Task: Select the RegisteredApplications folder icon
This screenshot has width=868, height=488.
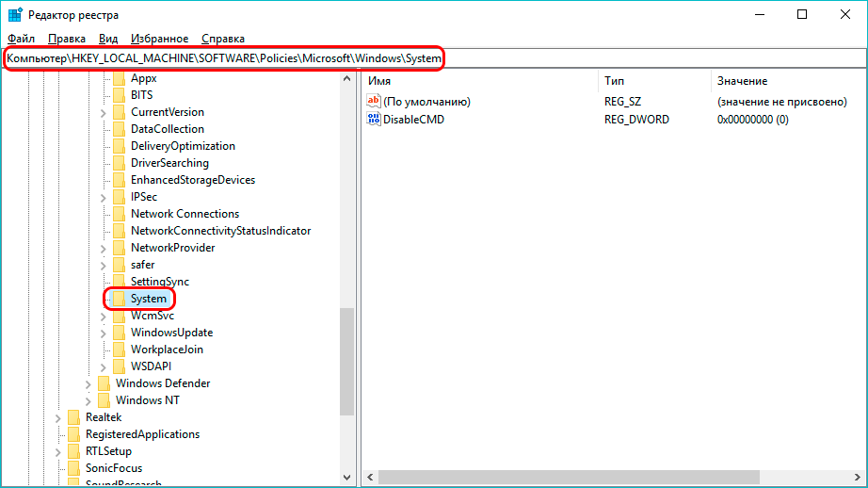Action: coord(73,434)
